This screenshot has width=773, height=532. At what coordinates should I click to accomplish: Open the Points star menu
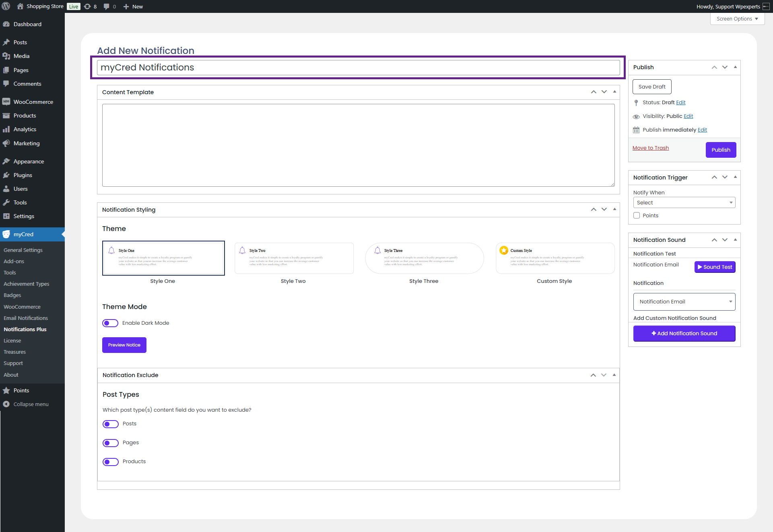coord(6,390)
